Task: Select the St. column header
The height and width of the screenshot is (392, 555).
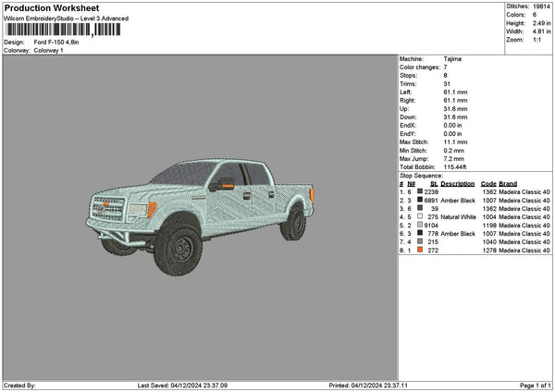Action: coord(434,184)
